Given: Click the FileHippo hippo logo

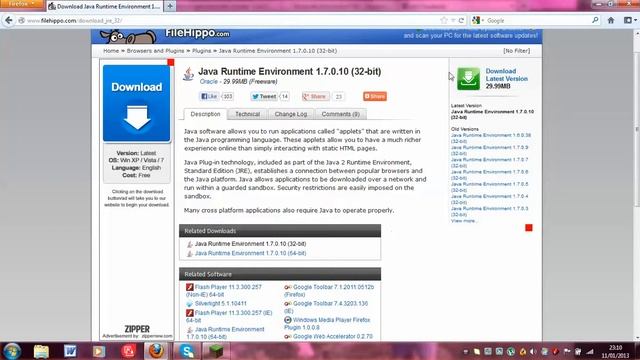Looking at the screenshot, I should pos(129,36).
